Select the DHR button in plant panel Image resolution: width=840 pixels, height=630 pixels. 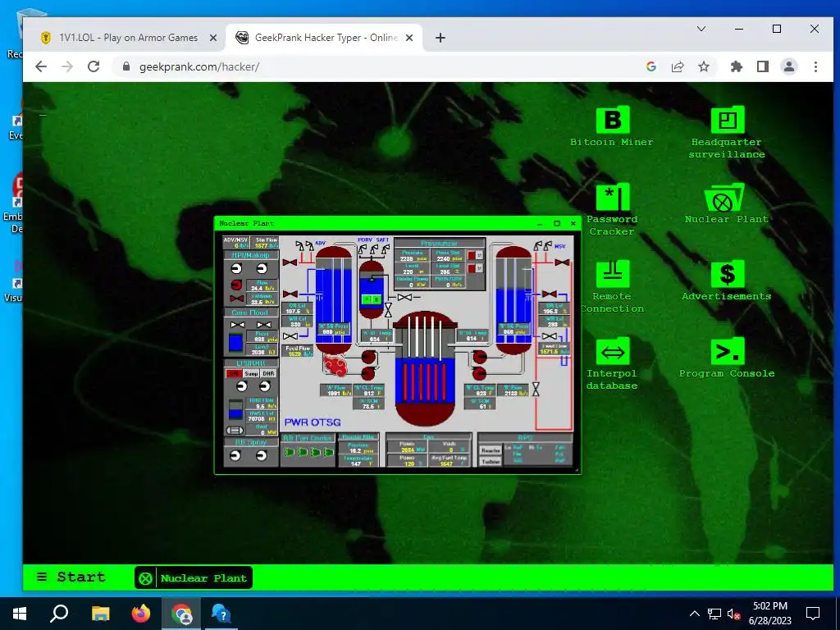coord(268,373)
